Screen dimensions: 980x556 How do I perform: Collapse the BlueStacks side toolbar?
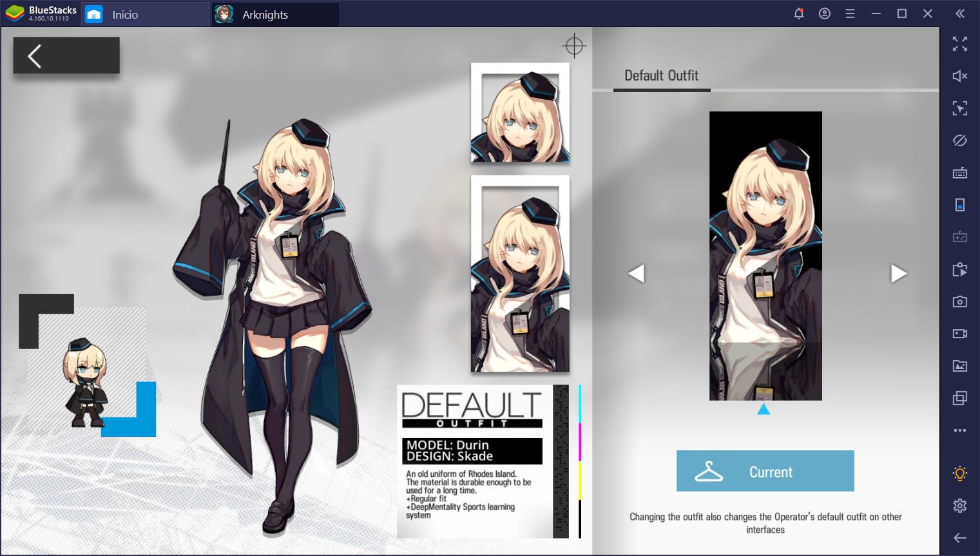pyautogui.click(x=960, y=14)
